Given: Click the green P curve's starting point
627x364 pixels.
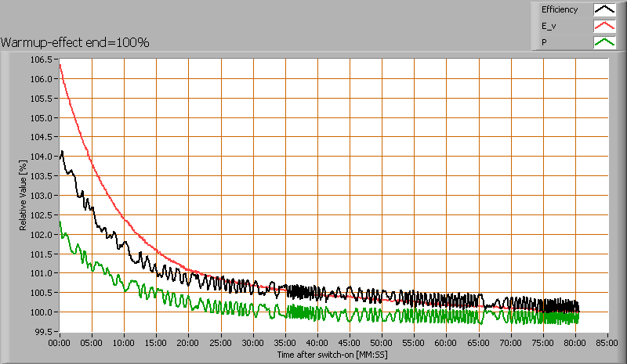Looking at the screenshot, I should [60, 222].
